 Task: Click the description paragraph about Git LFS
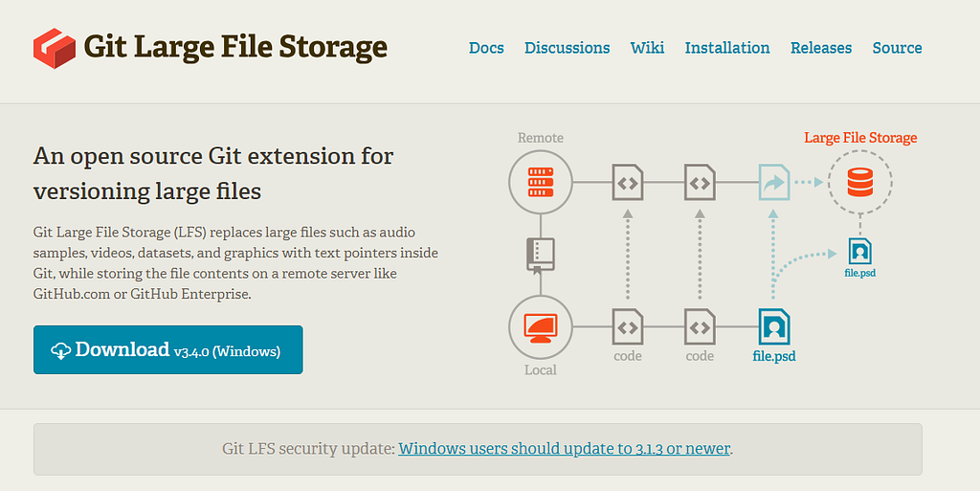(235, 263)
